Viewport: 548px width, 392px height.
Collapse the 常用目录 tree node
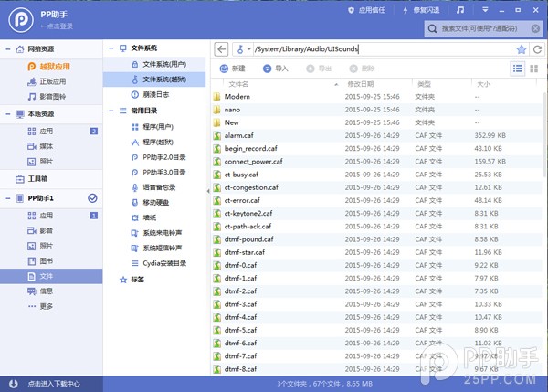point(111,111)
